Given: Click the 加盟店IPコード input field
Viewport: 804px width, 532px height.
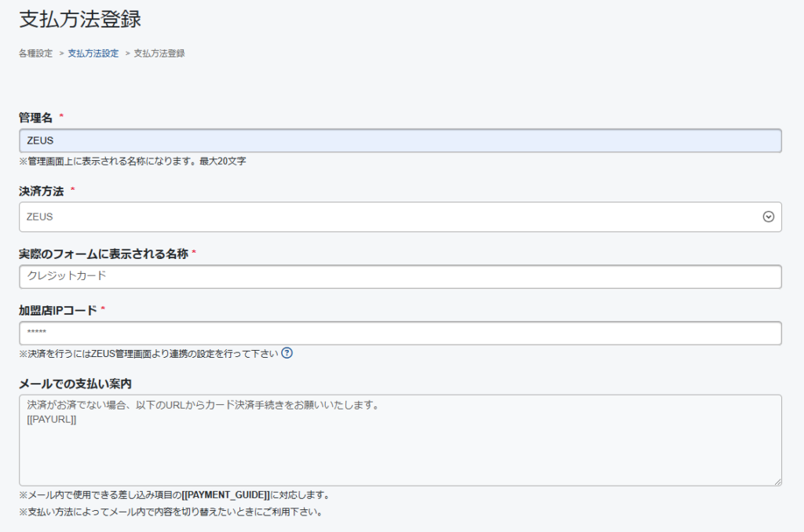Looking at the screenshot, I should click(400, 333).
